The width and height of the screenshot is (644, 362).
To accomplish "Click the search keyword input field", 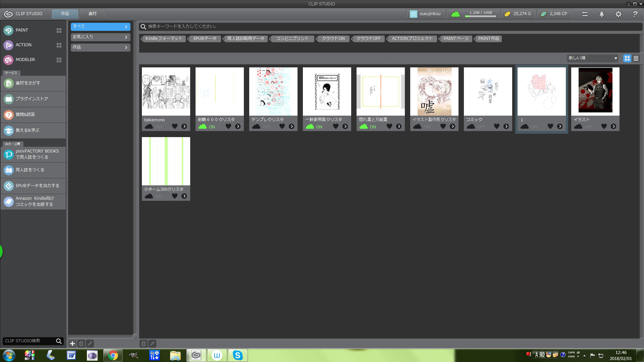I will click(x=389, y=26).
